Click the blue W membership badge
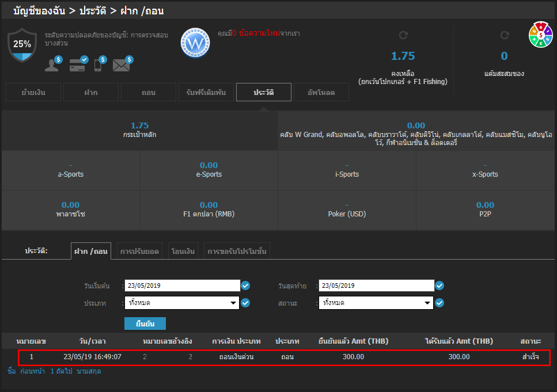Image resolution: width=557 pixels, height=392 pixels. 195,43
